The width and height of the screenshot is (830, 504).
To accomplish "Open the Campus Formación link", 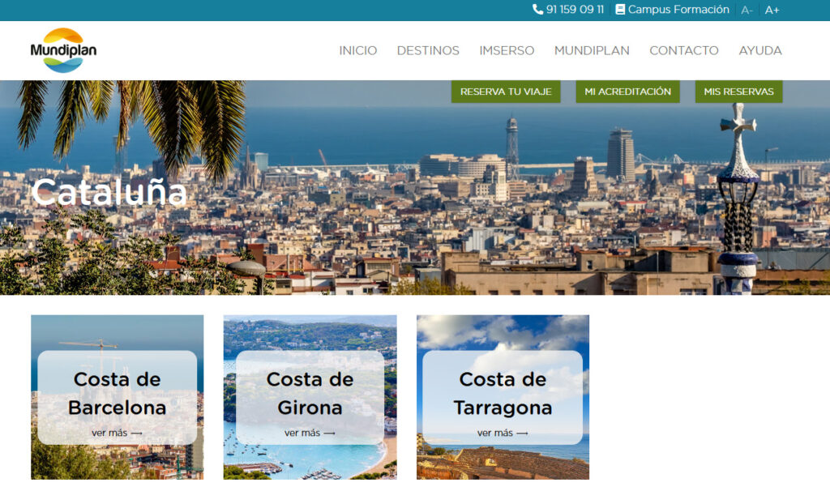I will (678, 10).
